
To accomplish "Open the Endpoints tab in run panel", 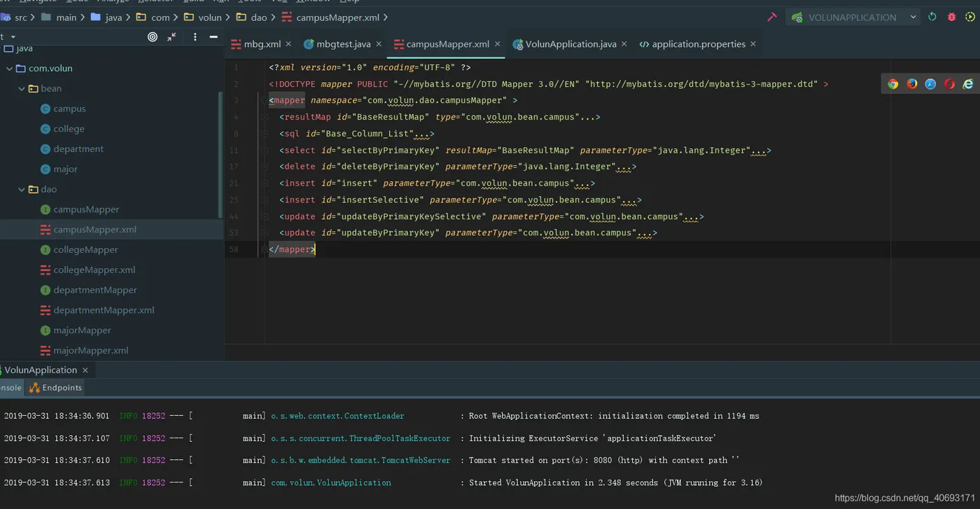I will click(x=56, y=388).
